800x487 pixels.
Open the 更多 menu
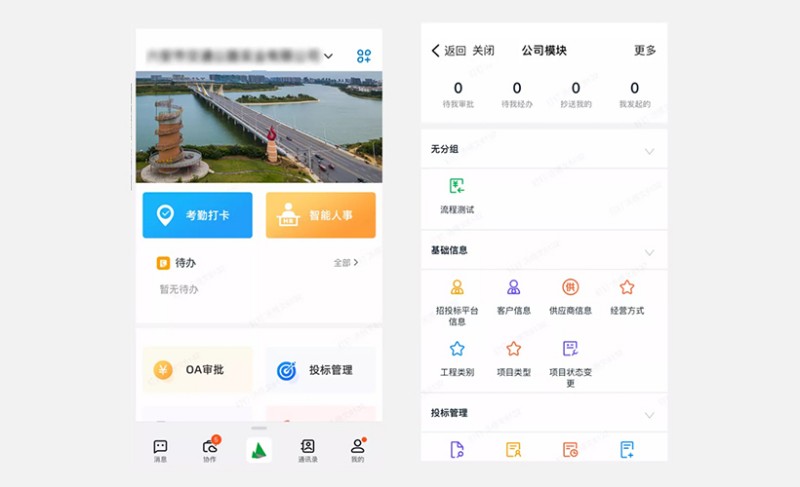(645, 50)
